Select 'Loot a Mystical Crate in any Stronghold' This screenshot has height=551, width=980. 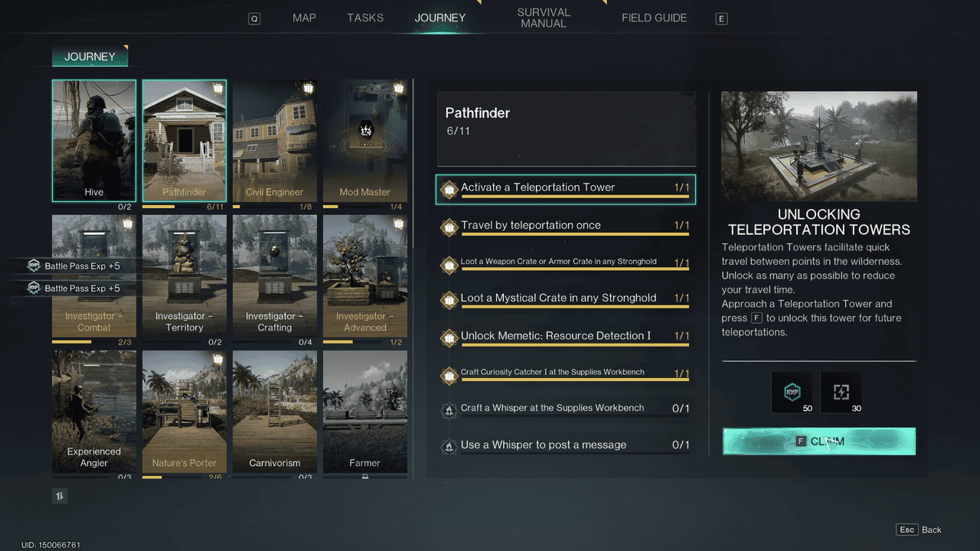point(566,299)
